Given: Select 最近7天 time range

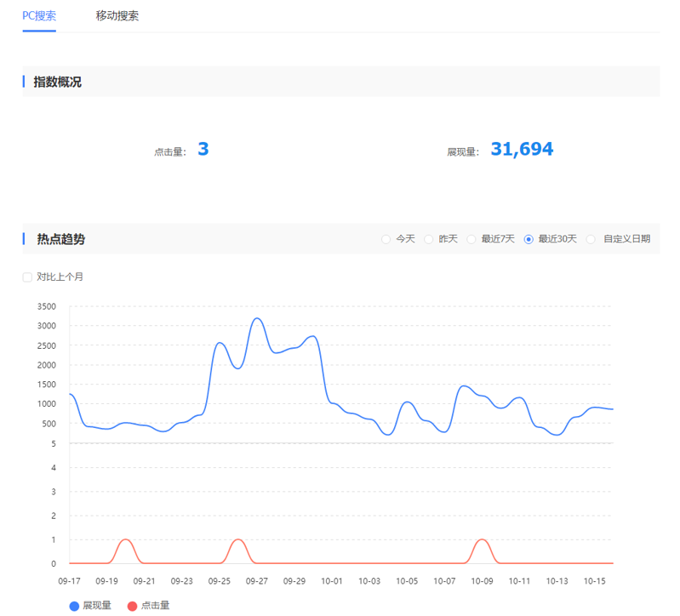Looking at the screenshot, I should [x=471, y=239].
